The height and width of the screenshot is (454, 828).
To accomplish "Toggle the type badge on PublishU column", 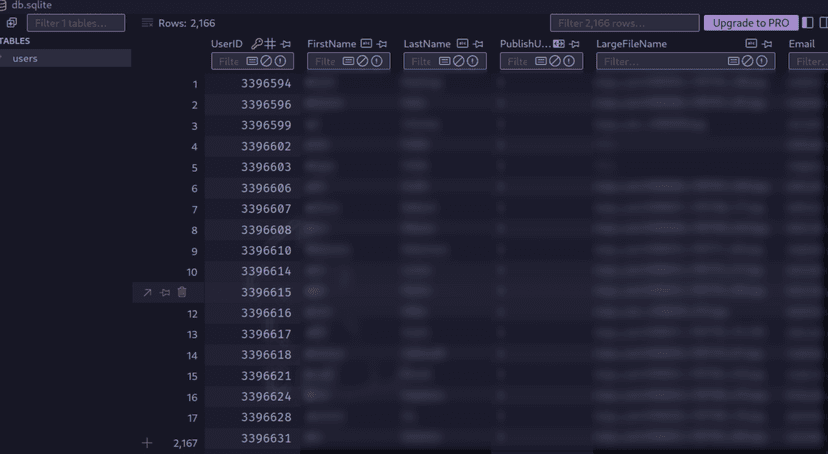I will [x=558, y=44].
